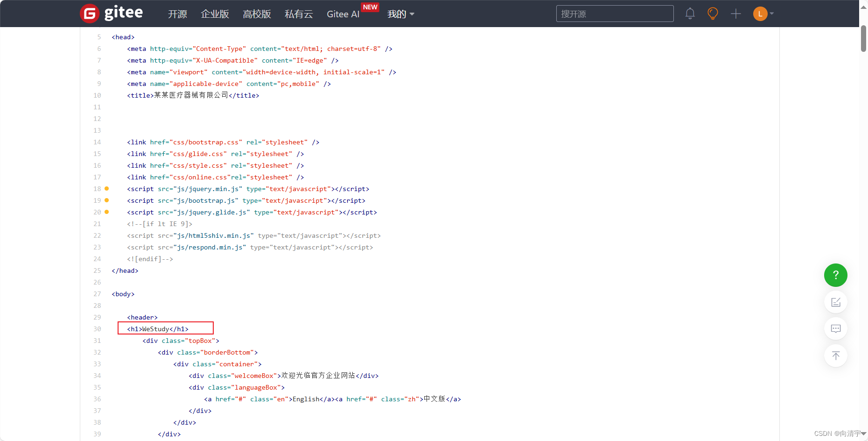
Task: Open the user avatar menu
Action: [x=763, y=14]
